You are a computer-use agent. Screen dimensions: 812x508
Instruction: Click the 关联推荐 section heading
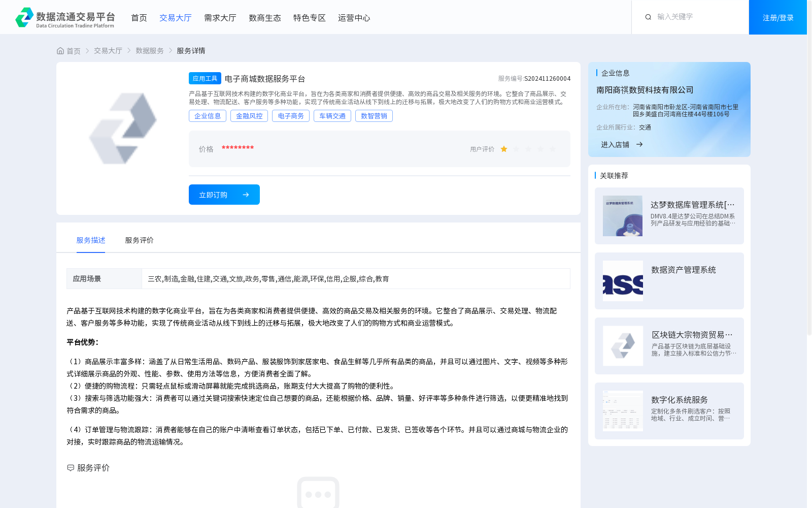pos(614,176)
